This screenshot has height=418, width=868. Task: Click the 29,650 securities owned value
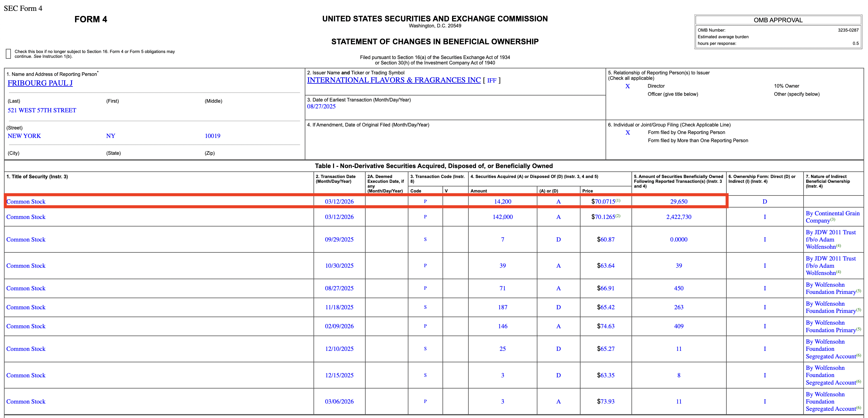(678, 201)
